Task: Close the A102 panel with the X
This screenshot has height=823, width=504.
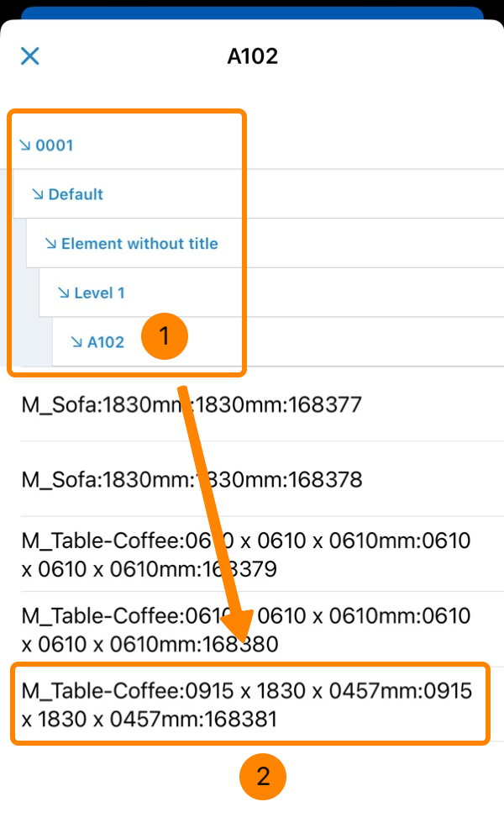Action: (x=29, y=56)
